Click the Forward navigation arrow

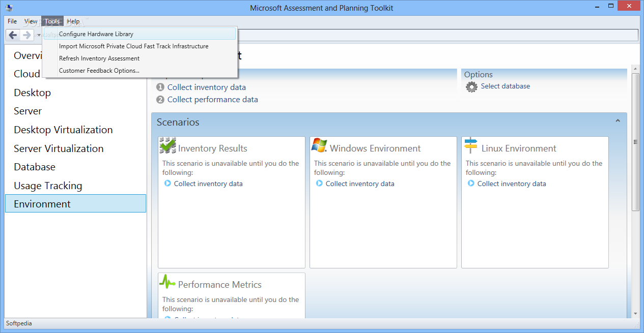click(x=27, y=35)
